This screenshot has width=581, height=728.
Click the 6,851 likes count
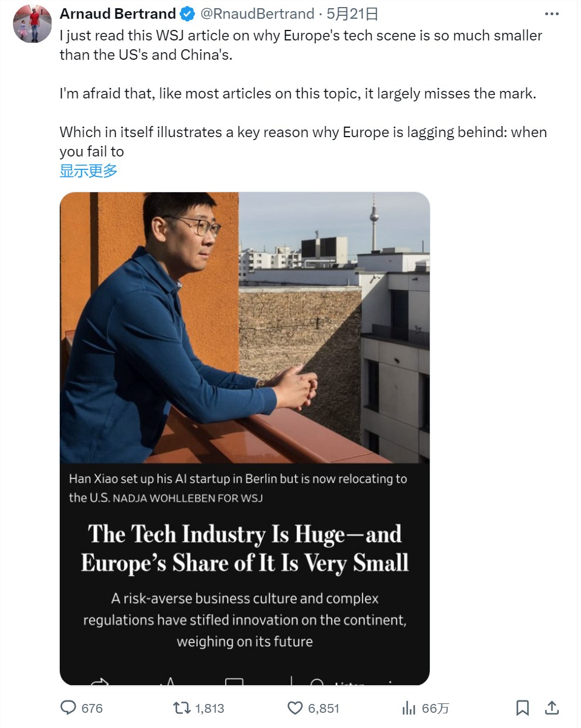[x=324, y=708]
